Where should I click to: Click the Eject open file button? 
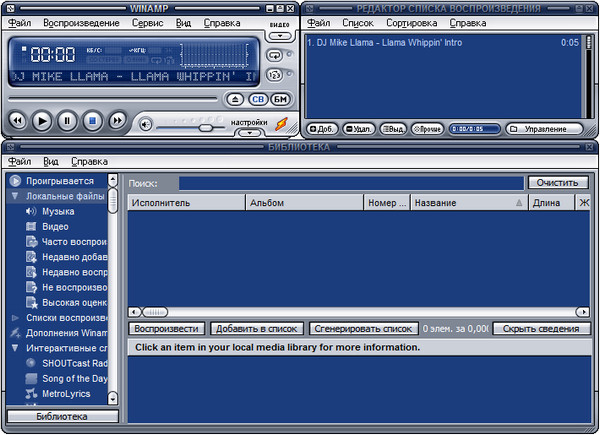[234, 99]
